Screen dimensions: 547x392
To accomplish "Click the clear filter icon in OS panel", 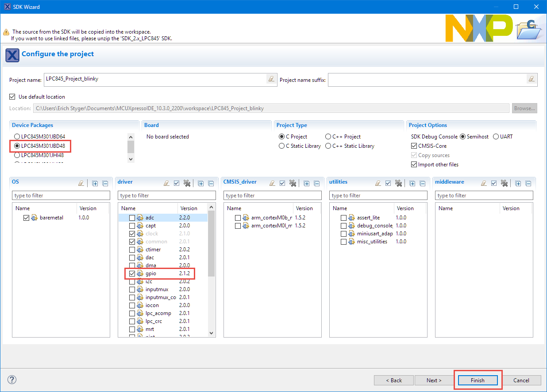I will pyautogui.click(x=81, y=183).
